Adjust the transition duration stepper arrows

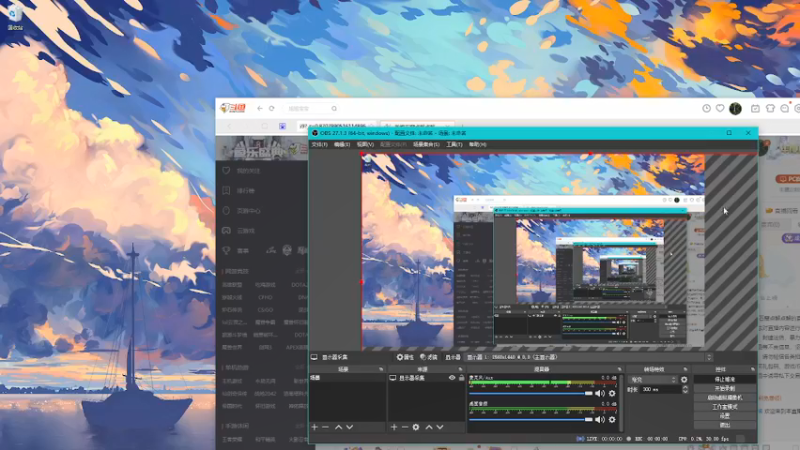coord(685,389)
